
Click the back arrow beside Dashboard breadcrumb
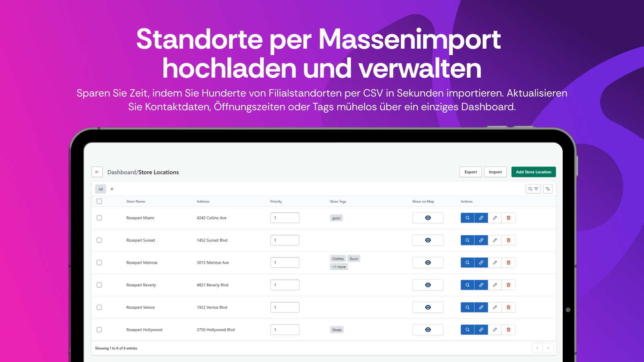click(97, 172)
